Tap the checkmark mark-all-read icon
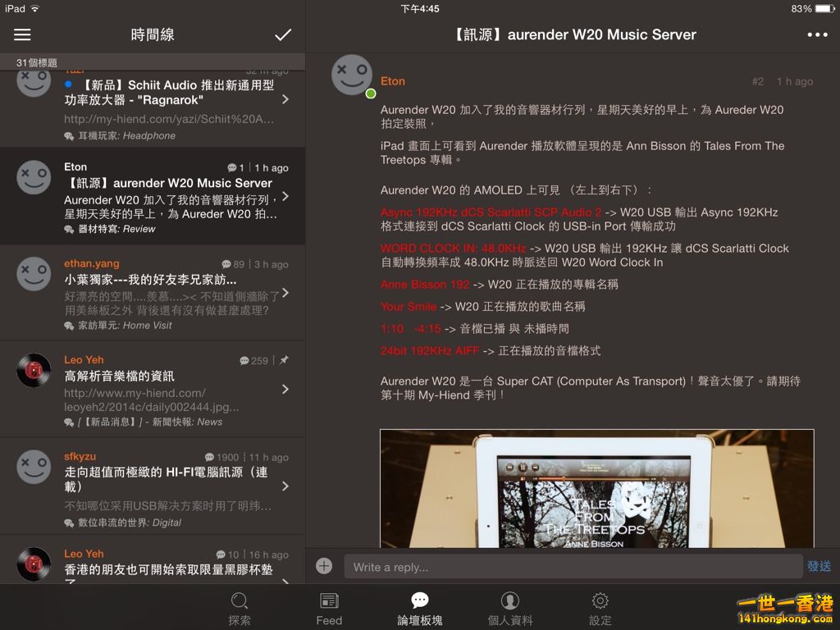 tap(283, 34)
